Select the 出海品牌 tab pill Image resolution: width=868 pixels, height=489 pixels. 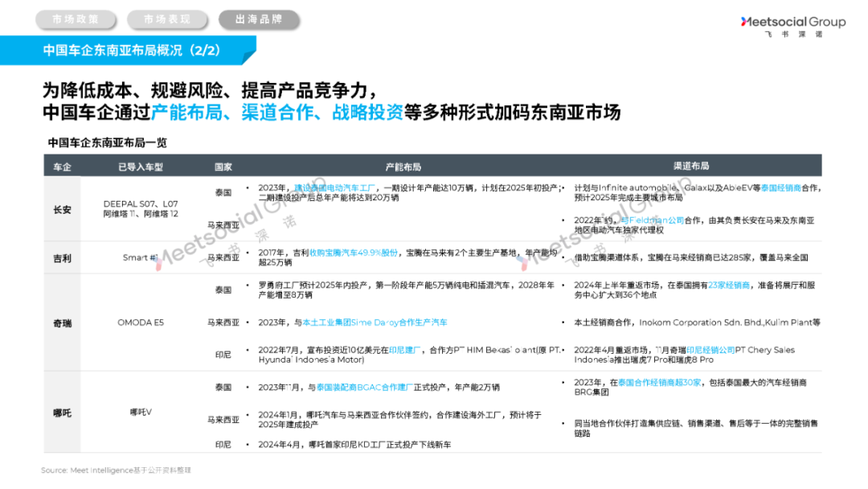pyautogui.click(x=259, y=19)
